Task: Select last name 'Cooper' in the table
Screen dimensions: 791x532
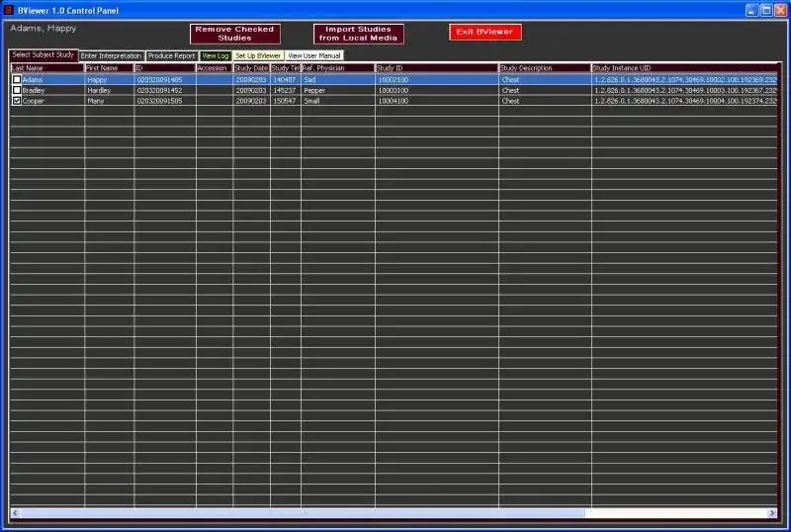Action: tap(33, 101)
